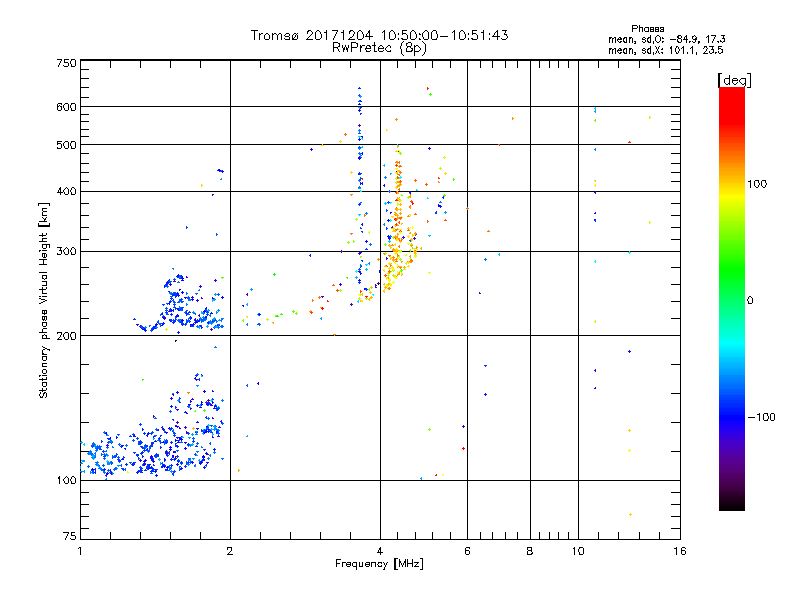Click the x-axis tick label "16"
This screenshot has width=800, height=600.
680,551
